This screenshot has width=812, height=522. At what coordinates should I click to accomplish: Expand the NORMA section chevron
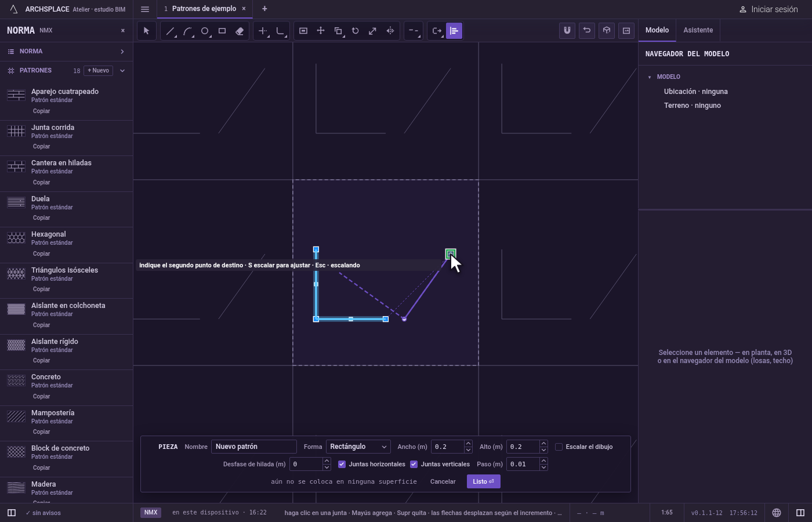tap(122, 52)
